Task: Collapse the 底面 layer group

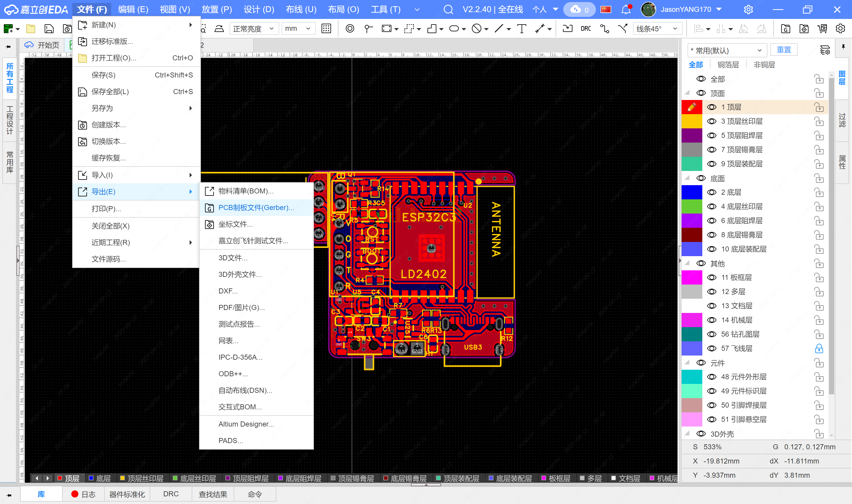Action: click(687, 178)
